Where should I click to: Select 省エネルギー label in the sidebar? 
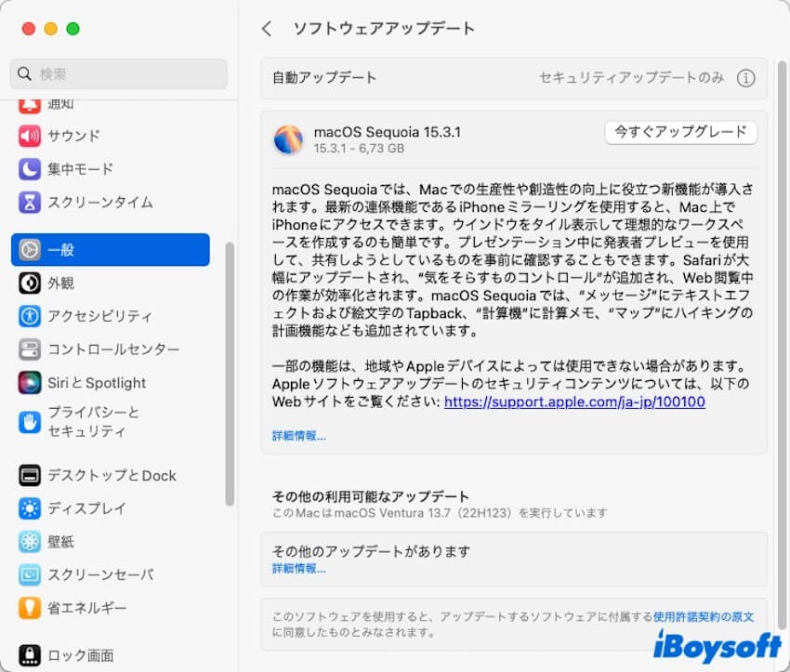coord(86,608)
